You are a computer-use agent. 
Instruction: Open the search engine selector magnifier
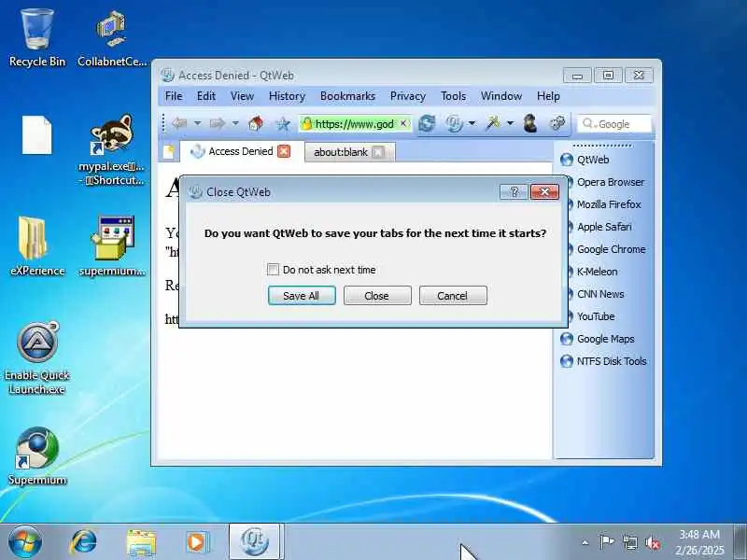(x=589, y=124)
